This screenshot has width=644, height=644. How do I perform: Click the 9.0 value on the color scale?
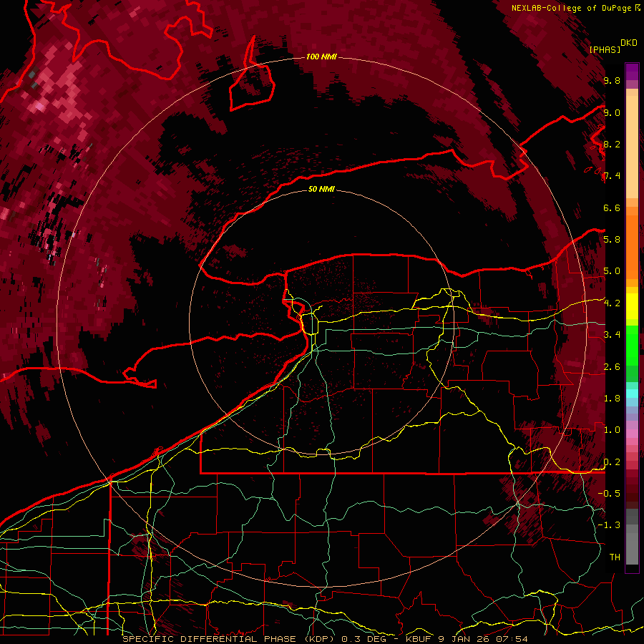pos(612,112)
